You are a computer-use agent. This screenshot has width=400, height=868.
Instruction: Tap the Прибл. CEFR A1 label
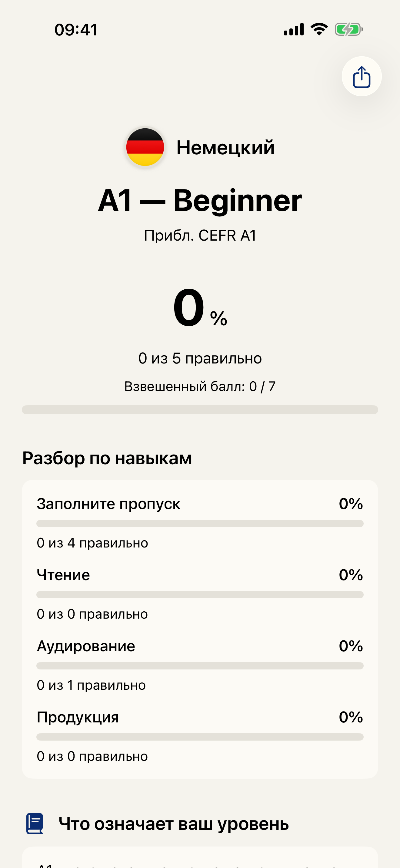200,235
